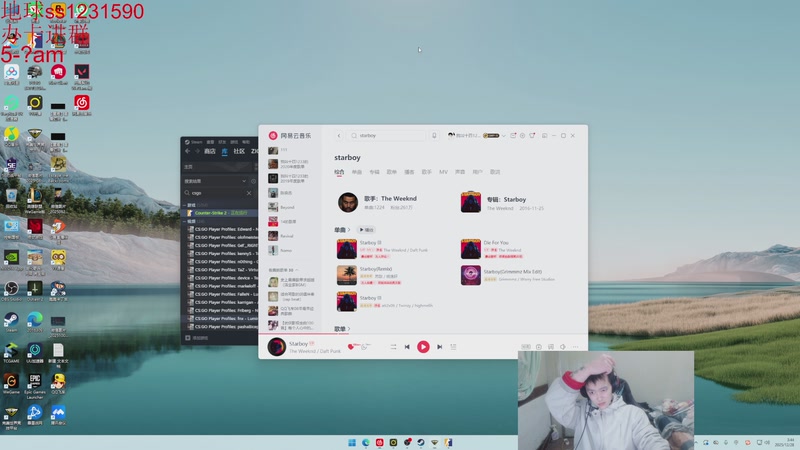Open the Steam library filter dropdown chevron
Image resolution: width=800 pixels, height=450 pixels.
point(244,181)
